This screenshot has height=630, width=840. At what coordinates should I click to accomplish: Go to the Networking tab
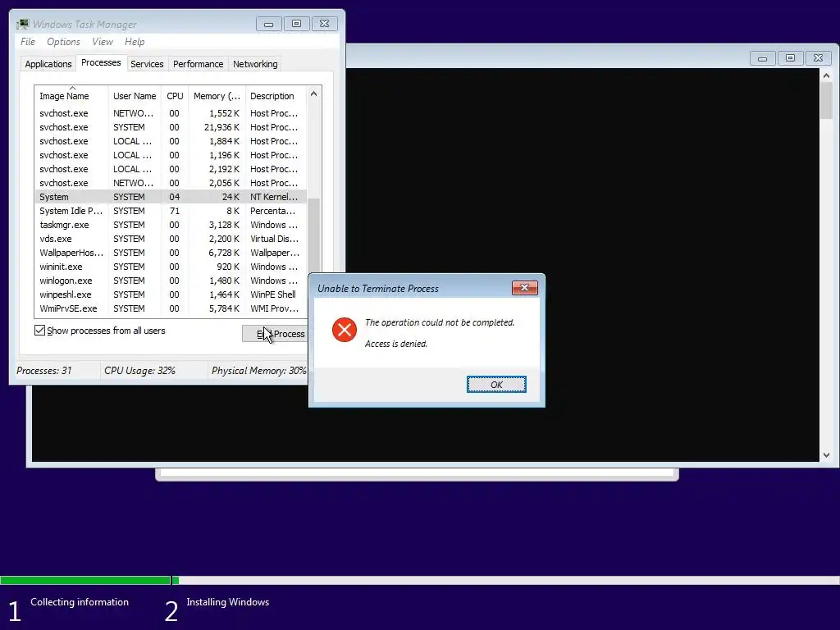(255, 64)
